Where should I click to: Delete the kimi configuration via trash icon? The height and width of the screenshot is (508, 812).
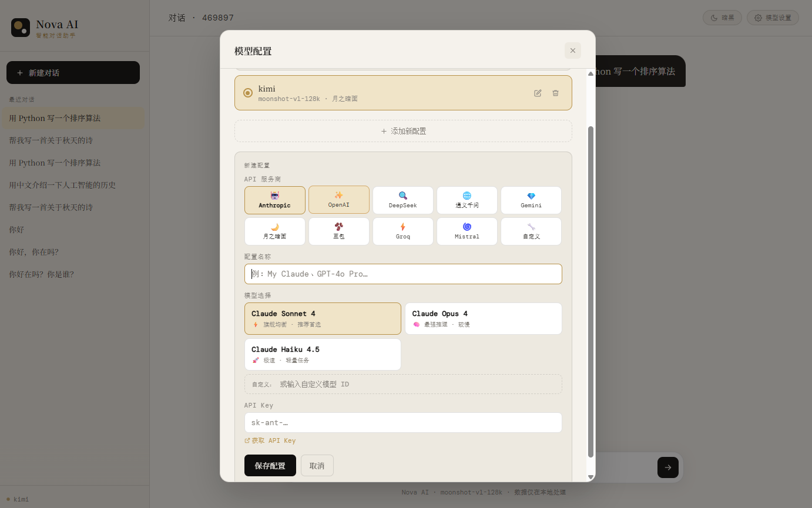[555, 93]
